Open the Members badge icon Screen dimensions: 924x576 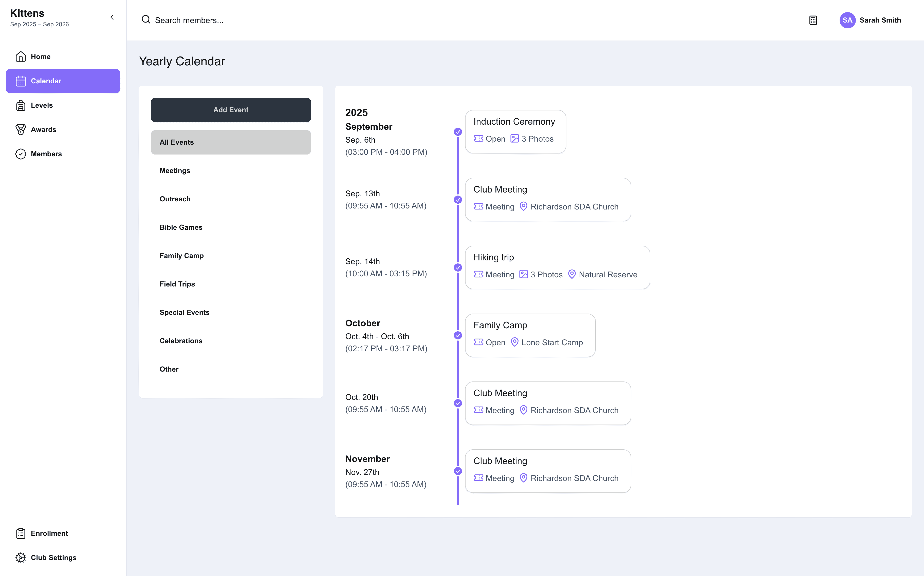pos(21,154)
